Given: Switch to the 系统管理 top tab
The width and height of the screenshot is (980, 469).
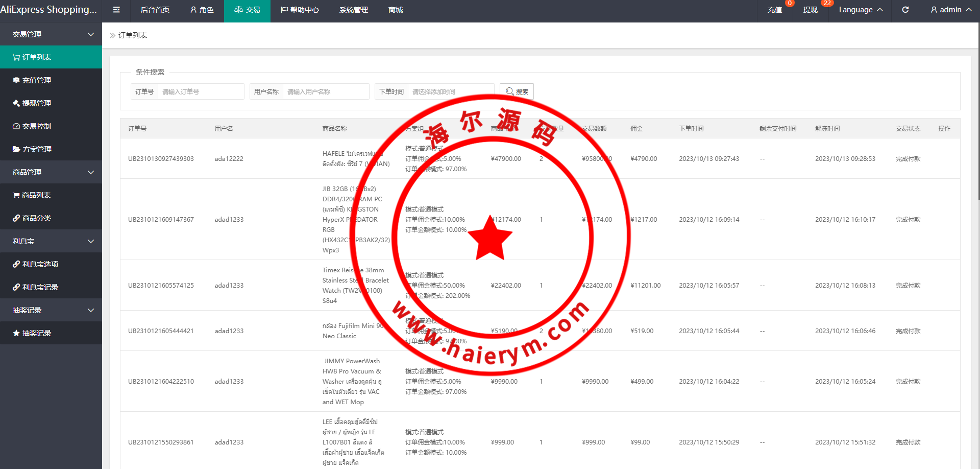Looking at the screenshot, I should point(353,10).
